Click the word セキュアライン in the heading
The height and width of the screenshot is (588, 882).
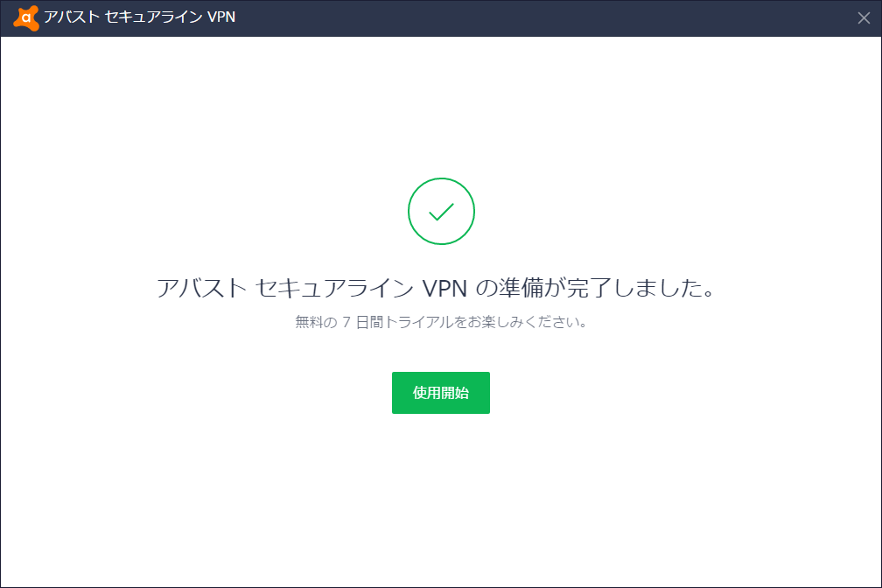[x=334, y=288]
